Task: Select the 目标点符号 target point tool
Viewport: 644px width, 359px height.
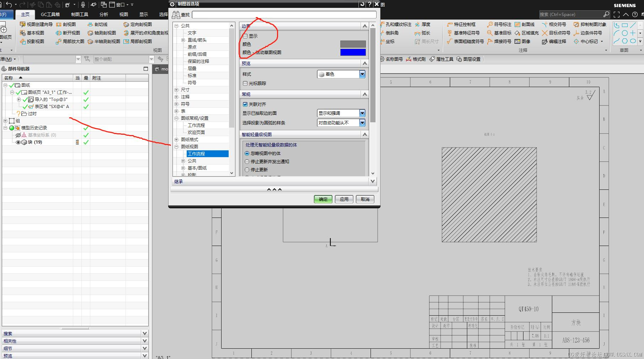Action: pos(556,33)
